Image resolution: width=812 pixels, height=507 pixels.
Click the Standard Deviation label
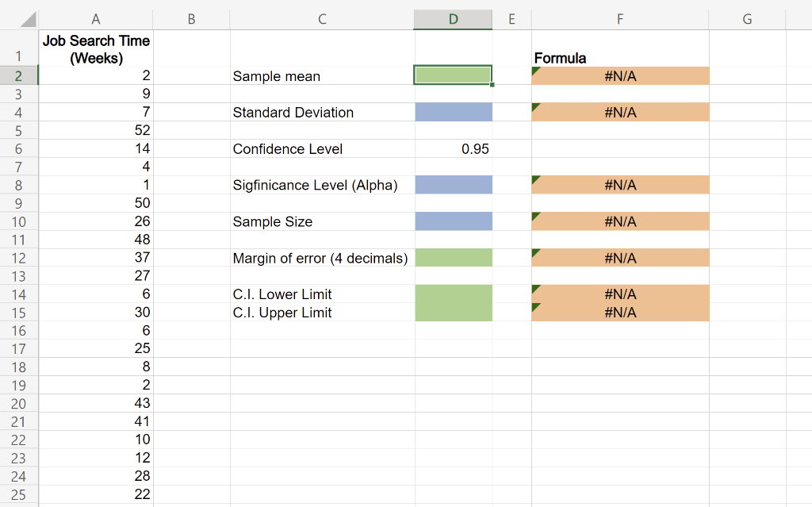(x=293, y=113)
